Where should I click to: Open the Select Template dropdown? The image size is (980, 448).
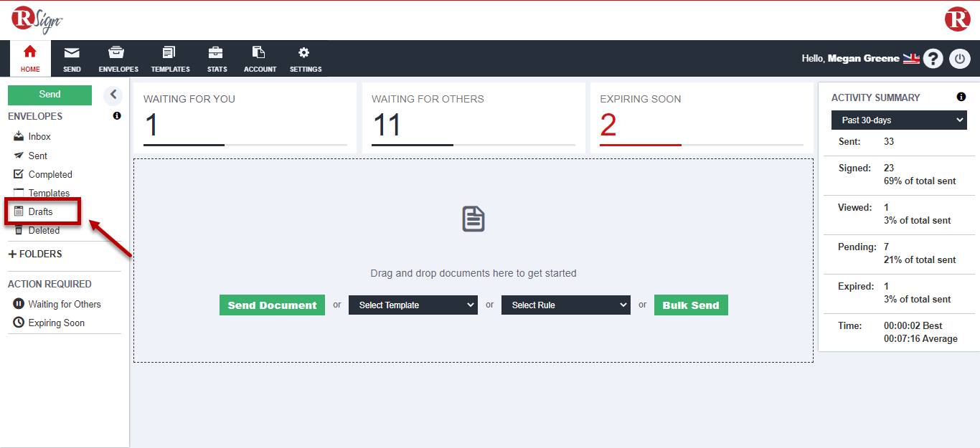(413, 305)
